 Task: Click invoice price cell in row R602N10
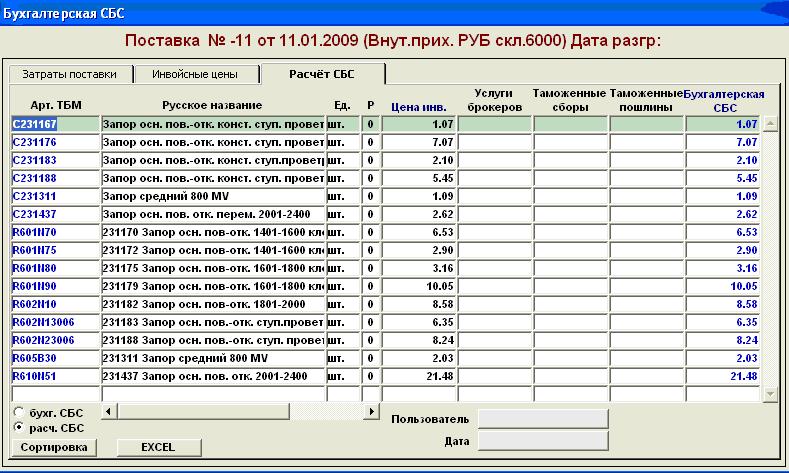[419, 304]
